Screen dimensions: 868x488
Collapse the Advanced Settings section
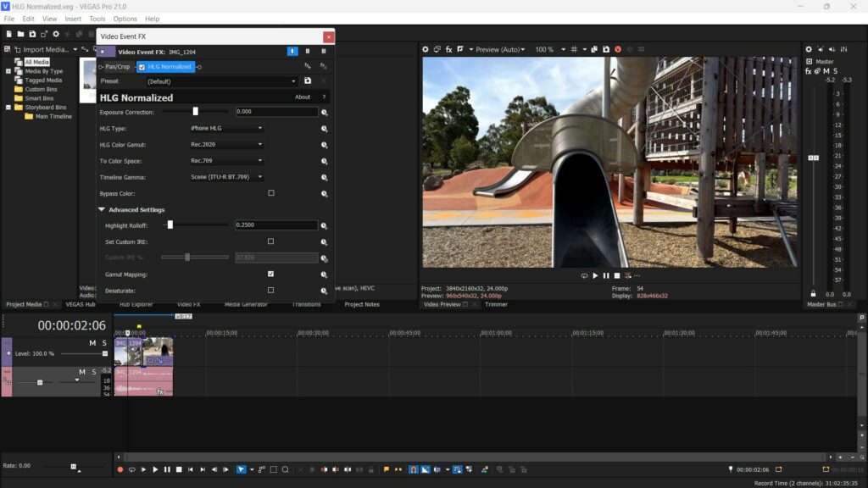[102, 209]
